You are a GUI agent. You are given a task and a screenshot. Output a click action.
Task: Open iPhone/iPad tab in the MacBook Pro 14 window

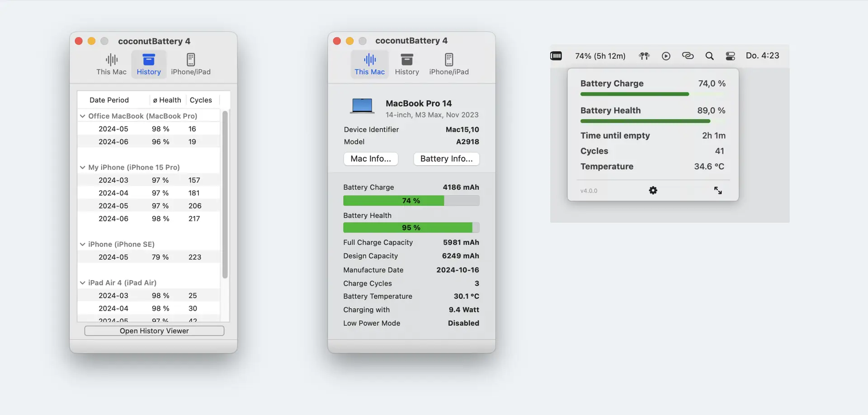449,64
